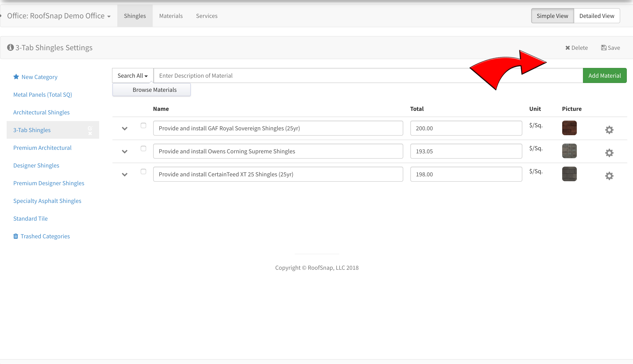Open the Office: RoofSnap Demo Office dropdown

pyautogui.click(x=59, y=16)
